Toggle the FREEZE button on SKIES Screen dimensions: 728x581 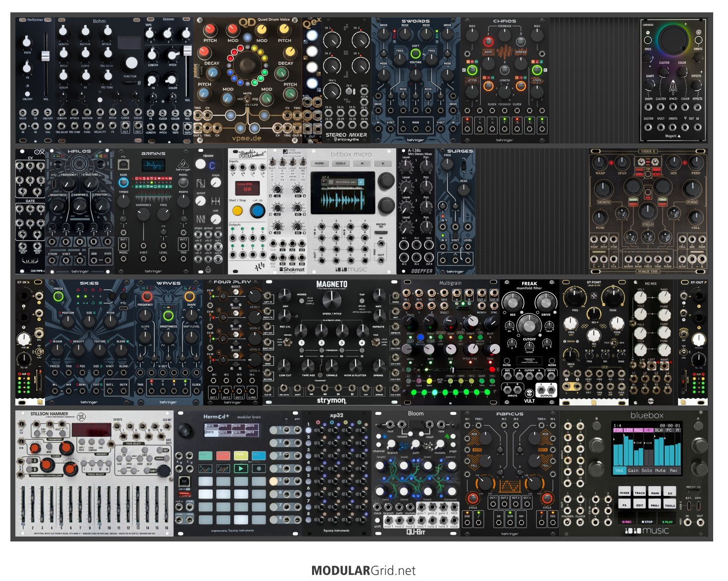tap(58, 297)
